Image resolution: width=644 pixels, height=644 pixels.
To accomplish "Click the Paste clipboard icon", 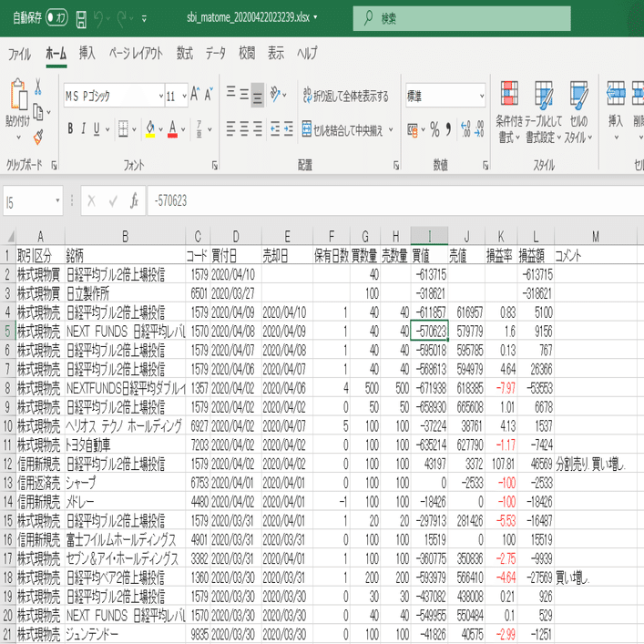I will click(x=18, y=95).
